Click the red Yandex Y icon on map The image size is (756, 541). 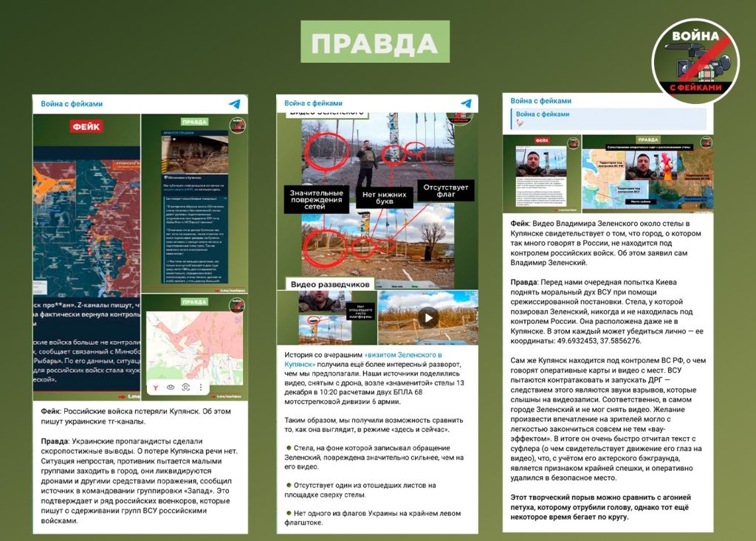[x=153, y=386]
